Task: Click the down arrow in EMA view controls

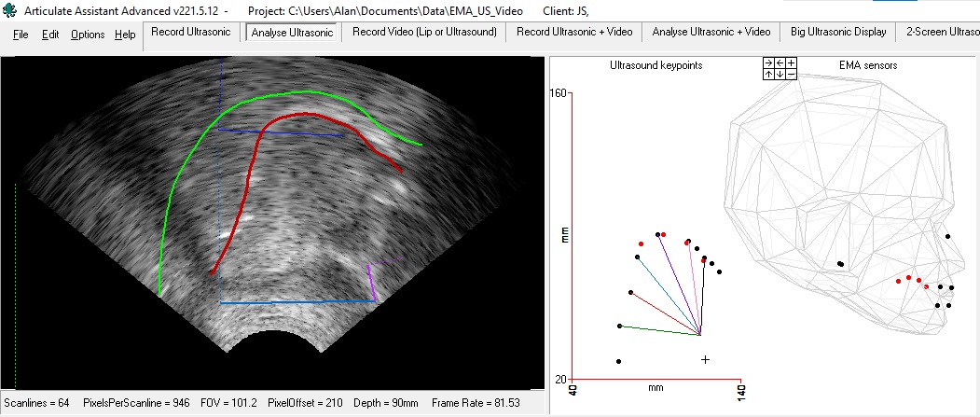Action: (x=780, y=74)
